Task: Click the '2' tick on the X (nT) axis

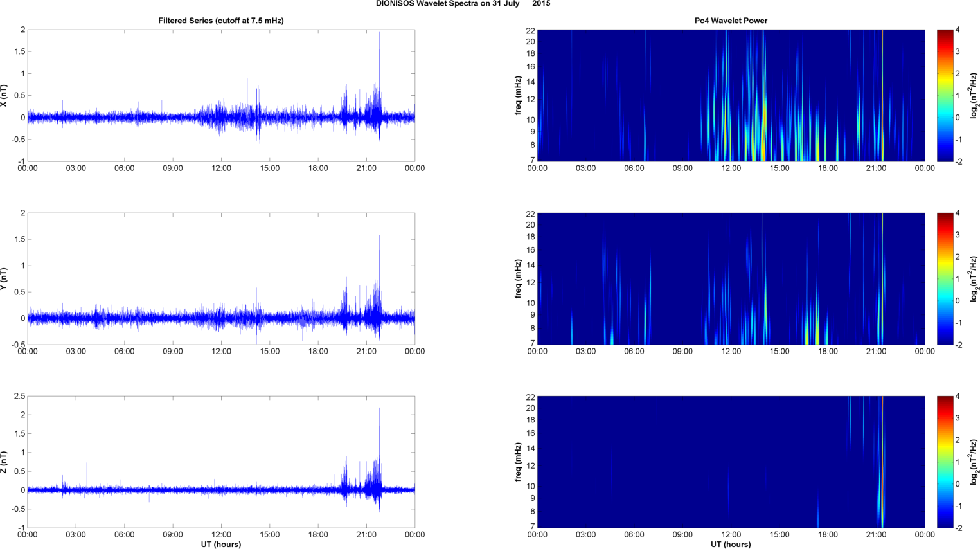Action: click(x=23, y=30)
